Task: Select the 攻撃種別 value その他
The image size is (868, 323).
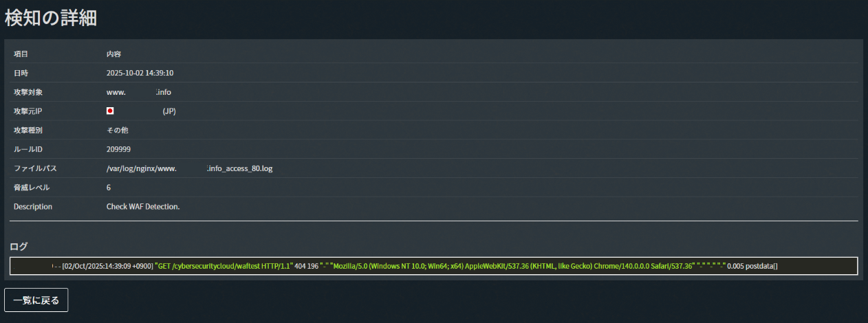Action: (x=117, y=130)
